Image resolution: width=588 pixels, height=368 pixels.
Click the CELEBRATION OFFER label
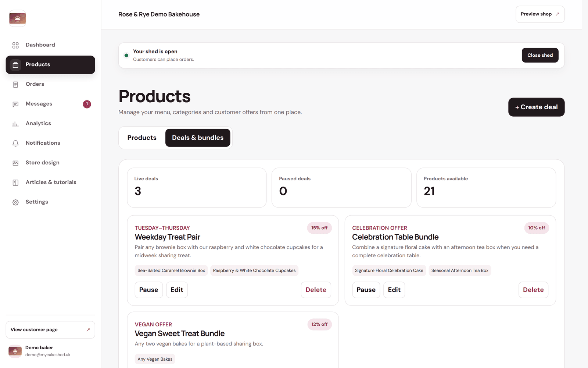pos(379,228)
